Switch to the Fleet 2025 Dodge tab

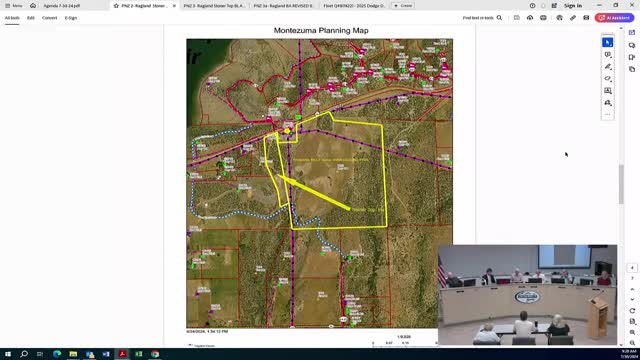pos(354,6)
